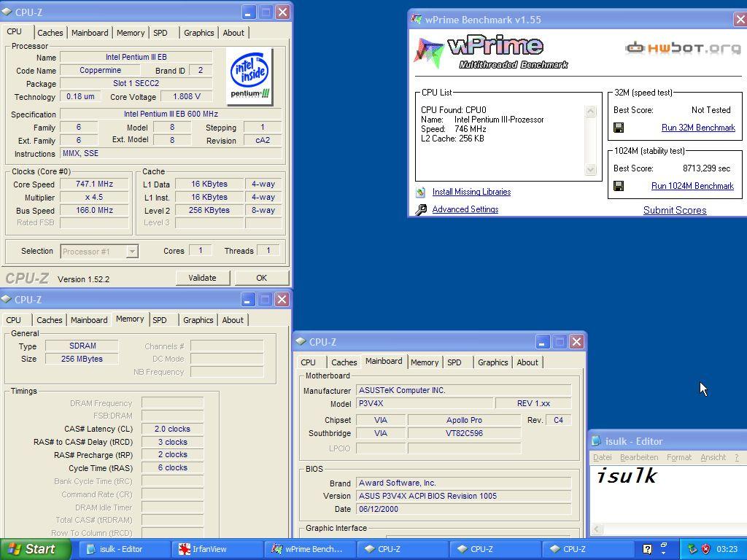Click Run 32M Benchmark link
747x560 pixels.
[698, 128]
